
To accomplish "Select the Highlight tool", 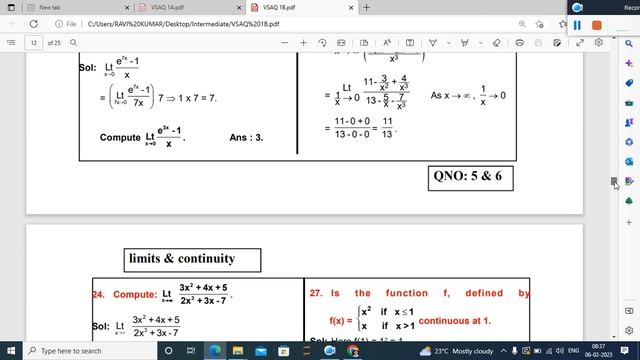I will click(464, 42).
